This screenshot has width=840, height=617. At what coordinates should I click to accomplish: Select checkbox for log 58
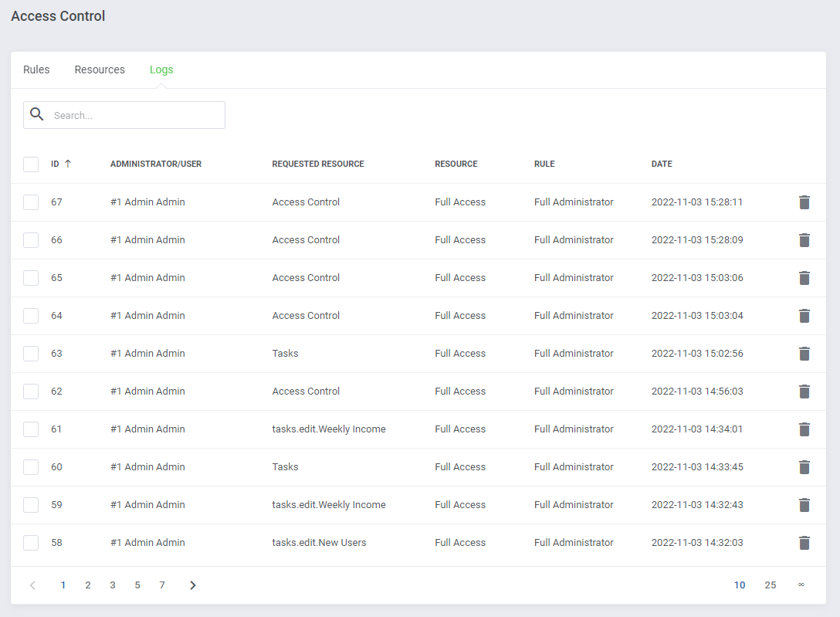(x=31, y=543)
